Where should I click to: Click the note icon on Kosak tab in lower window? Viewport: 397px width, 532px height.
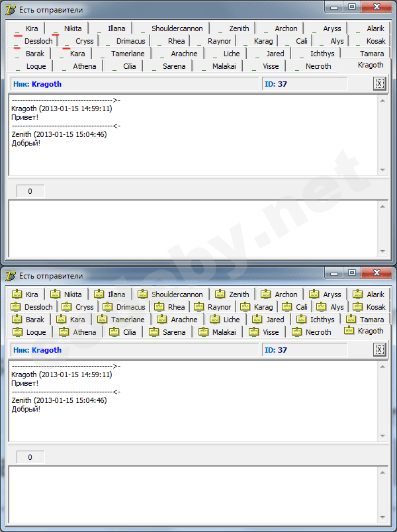click(357, 306)
